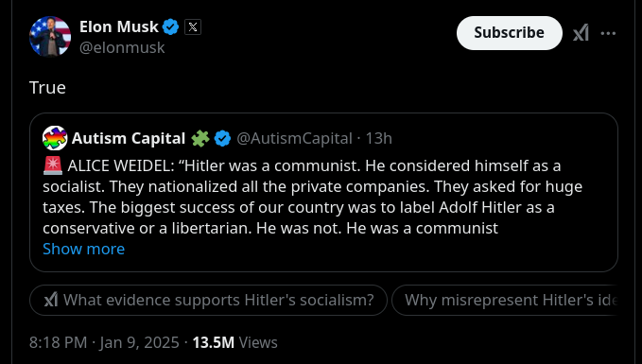This screenshot has width=642, height=364.
Task: Open the quoted post's 13h timestamp
Action: (379, 138)
